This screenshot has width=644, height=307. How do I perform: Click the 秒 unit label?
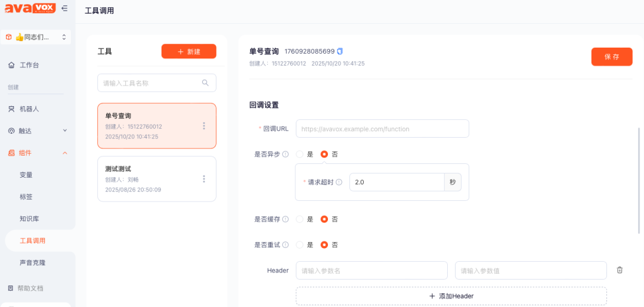pyautogui.click(x=453, y=182)
